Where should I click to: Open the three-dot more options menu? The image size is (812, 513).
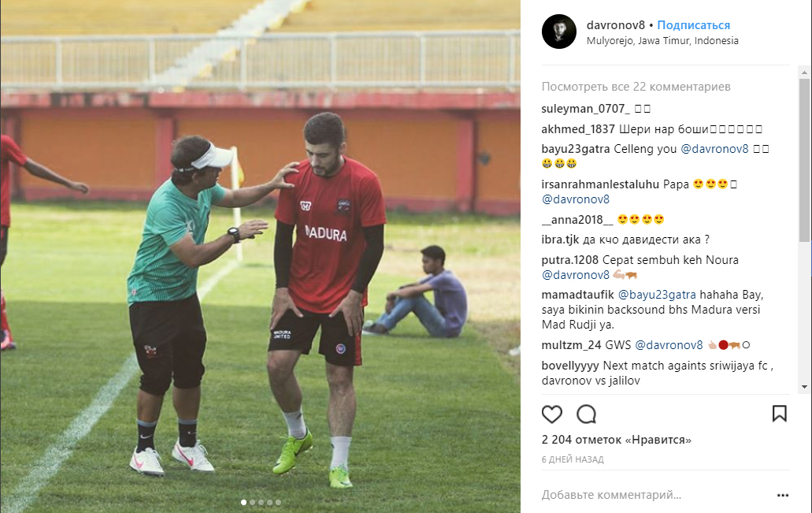click(783, 496)
